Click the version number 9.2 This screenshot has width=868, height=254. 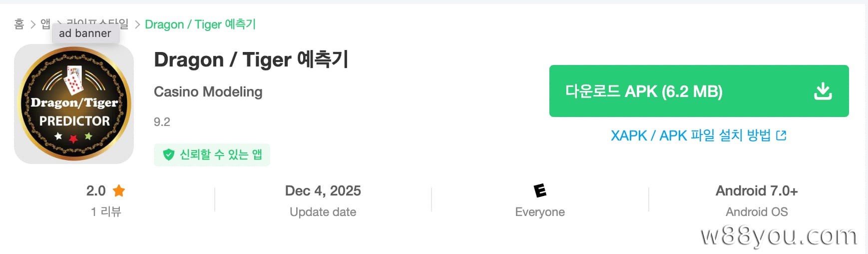click(162, 122)
